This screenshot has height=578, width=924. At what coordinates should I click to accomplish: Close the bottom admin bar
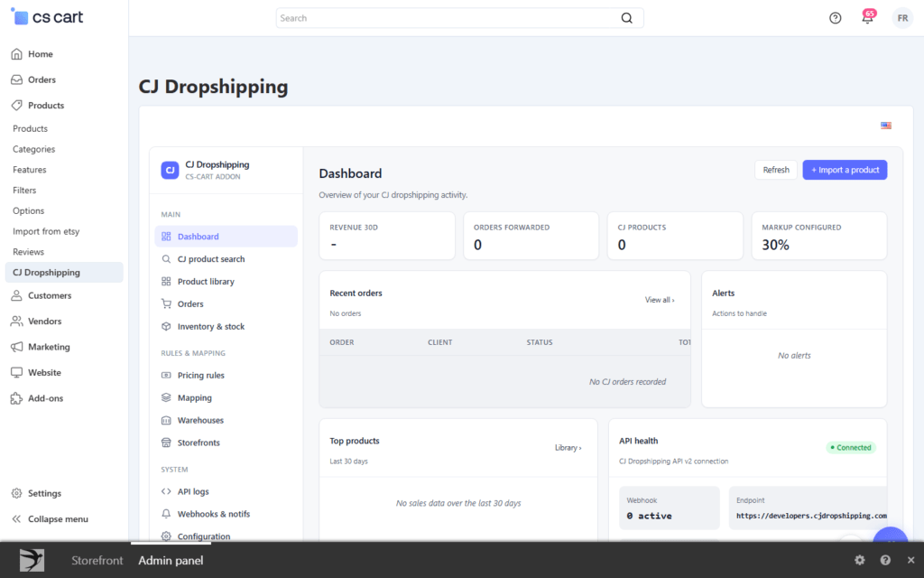pos(911,560)
